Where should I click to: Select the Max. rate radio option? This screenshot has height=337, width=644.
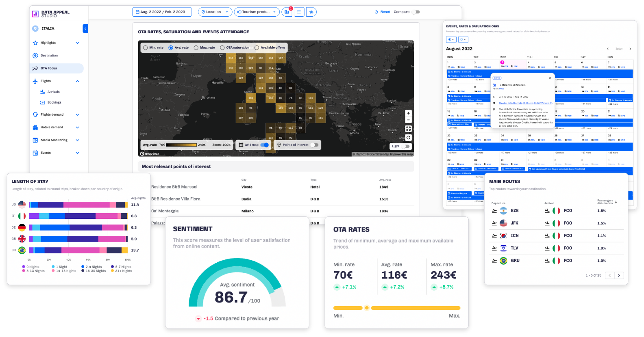coord(196,48)
